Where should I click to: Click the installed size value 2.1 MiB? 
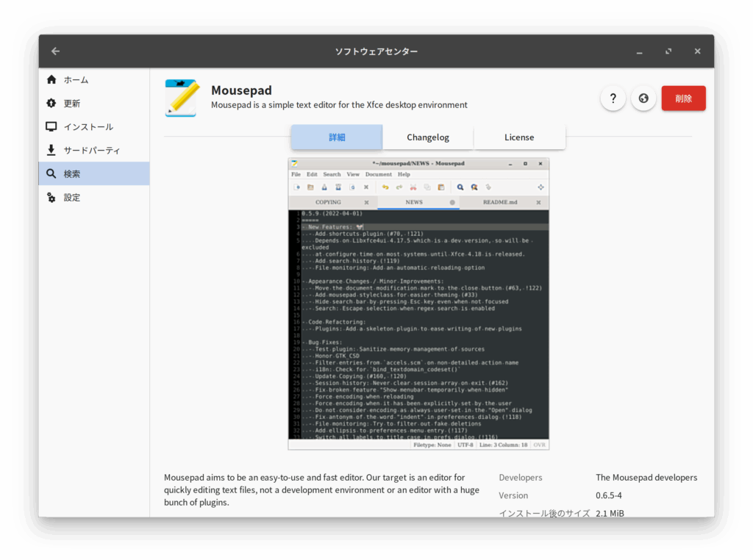(610, 513)
